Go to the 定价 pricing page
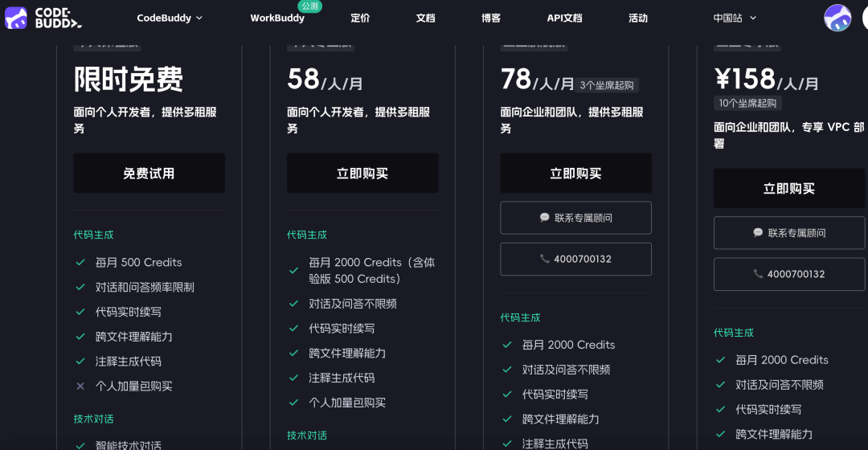 click(360, 18)
